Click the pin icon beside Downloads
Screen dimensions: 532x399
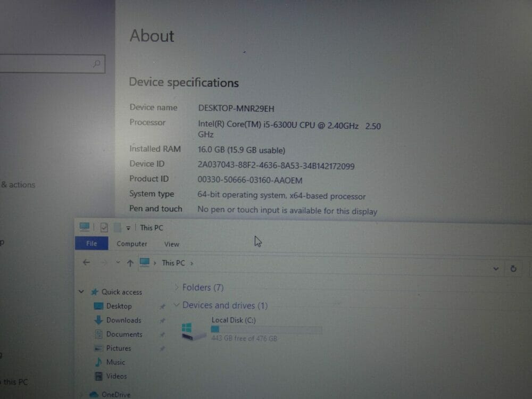click(x=162, y=320)
